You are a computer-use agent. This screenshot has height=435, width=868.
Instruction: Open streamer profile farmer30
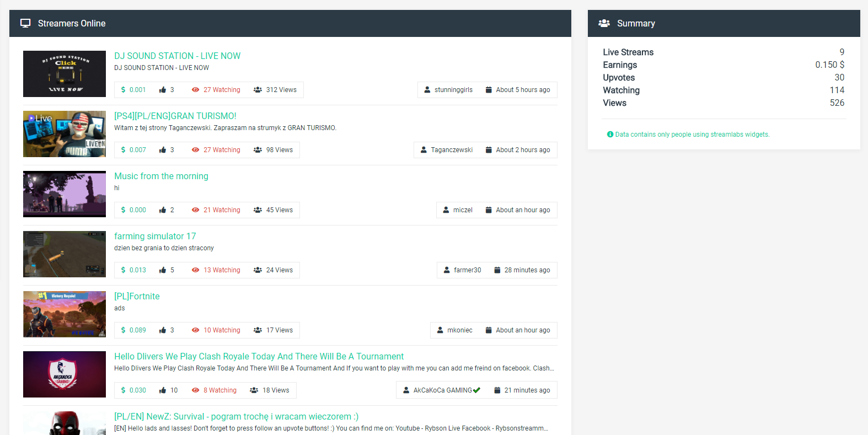pyautogui.click(x=467, y=270)
